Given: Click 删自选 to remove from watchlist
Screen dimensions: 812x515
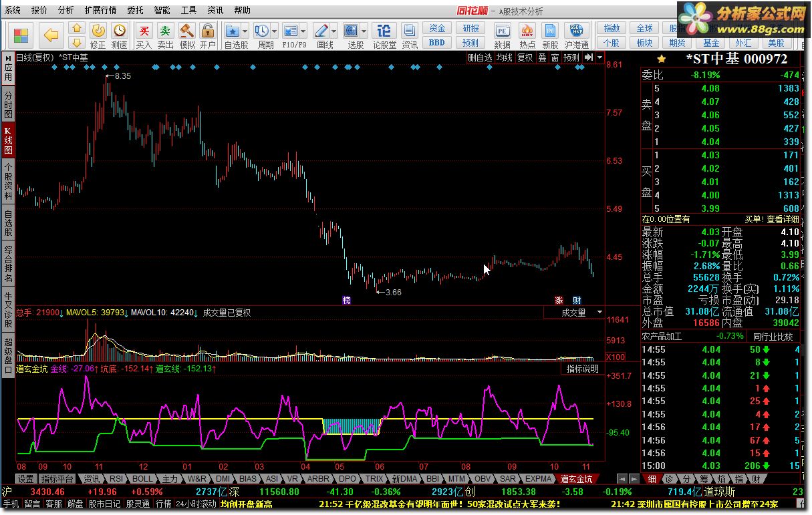Looking at the screenshot, I should tap(480, 57).
